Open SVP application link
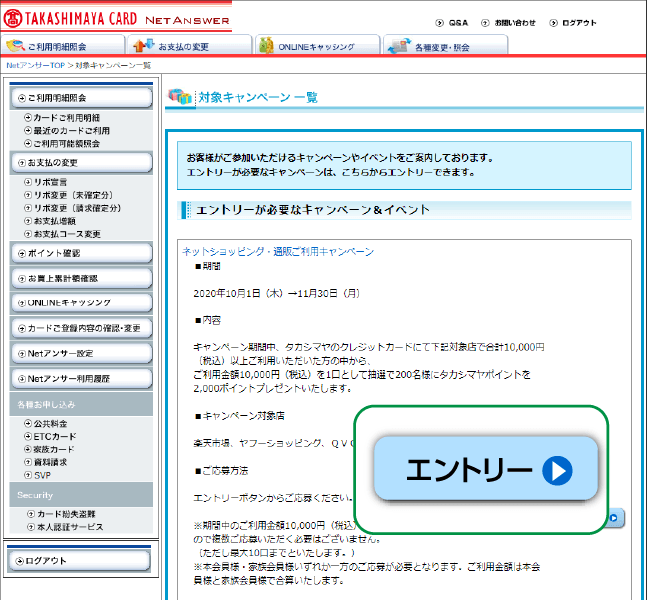651x600 pixels. [42, 475]
